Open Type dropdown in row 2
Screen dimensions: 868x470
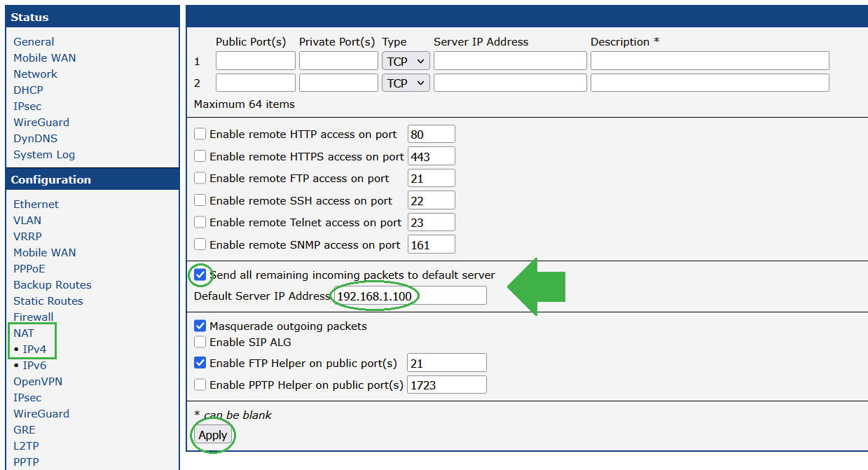406,83
